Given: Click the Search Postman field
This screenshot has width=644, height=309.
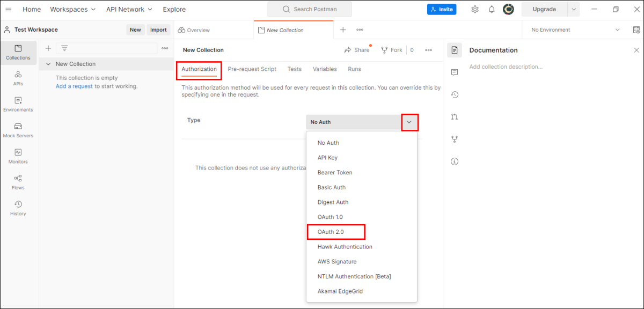Looking at the screenshot, I should [x=310, y=9].
